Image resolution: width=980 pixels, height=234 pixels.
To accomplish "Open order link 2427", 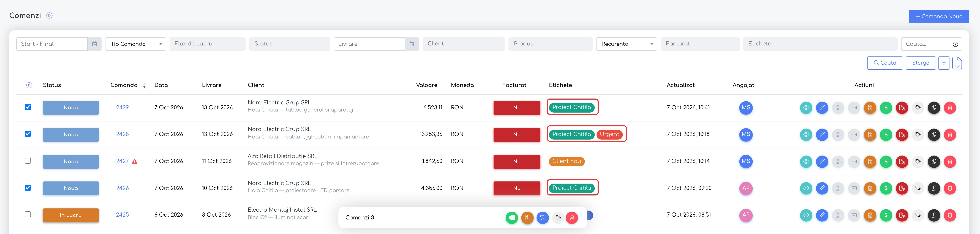I will (x=122, y=161).
